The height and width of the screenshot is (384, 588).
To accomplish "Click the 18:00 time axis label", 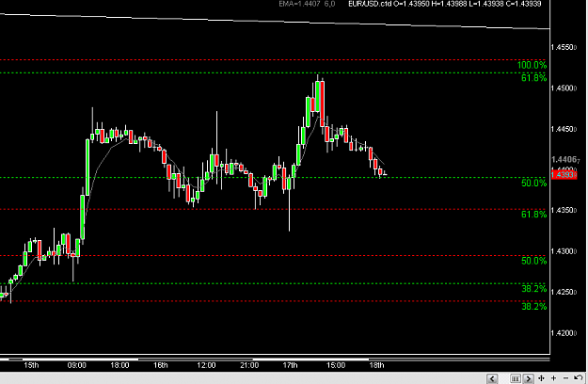I will pyautogui.click(x=119, y=365).
